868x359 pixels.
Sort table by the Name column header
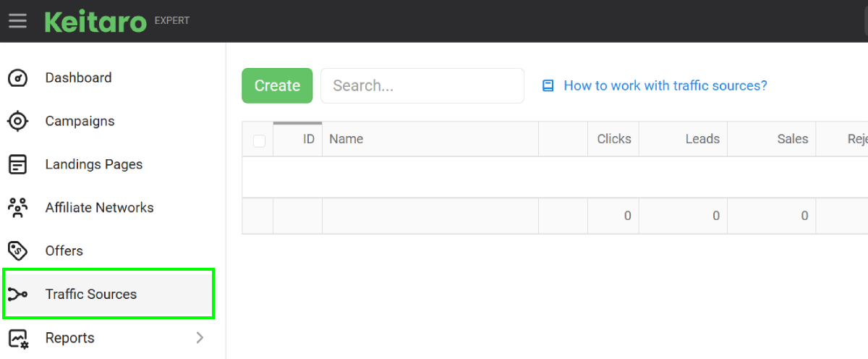(430, 139)
